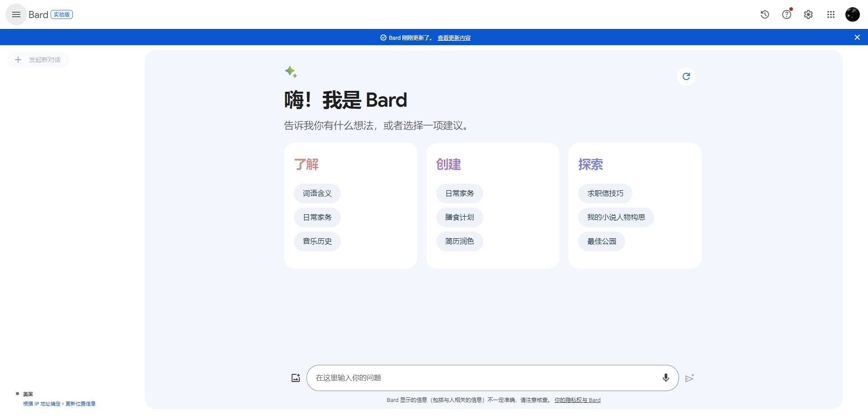Open the settings gear icon

click(808, 14)
